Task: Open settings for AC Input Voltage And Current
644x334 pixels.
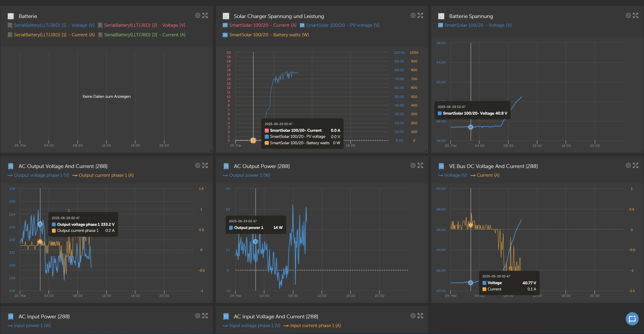Action: 413,316
